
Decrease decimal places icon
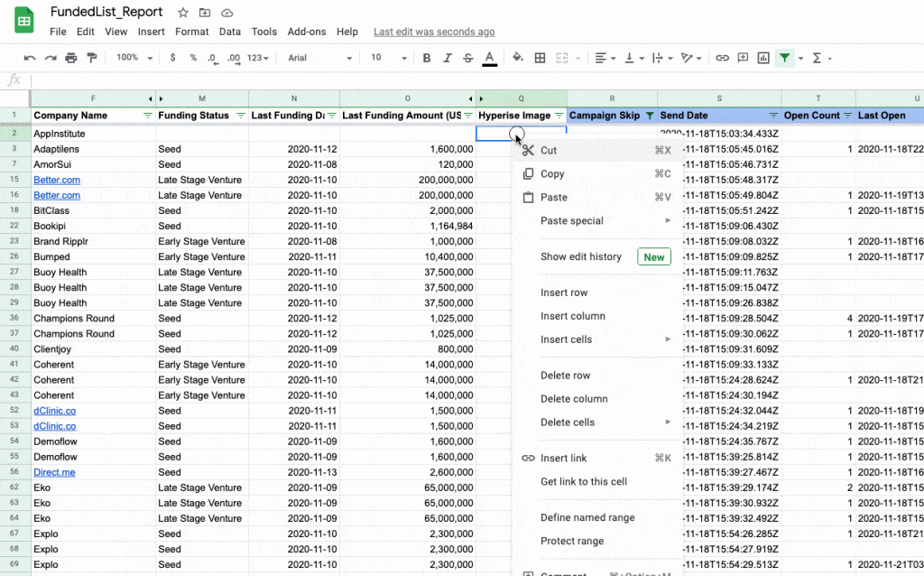point(213,58)
